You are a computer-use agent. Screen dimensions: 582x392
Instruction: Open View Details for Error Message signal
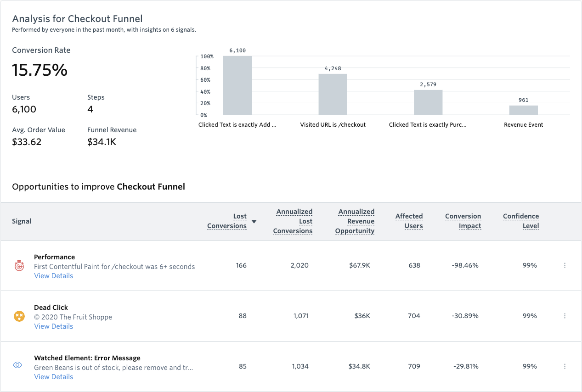53,377
